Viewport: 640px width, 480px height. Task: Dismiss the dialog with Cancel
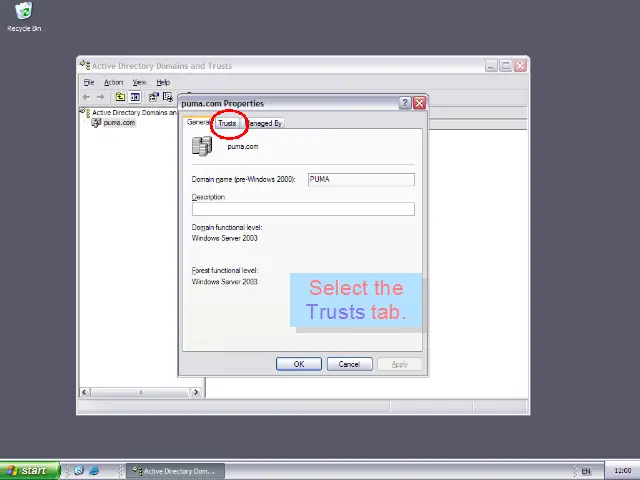349,364
